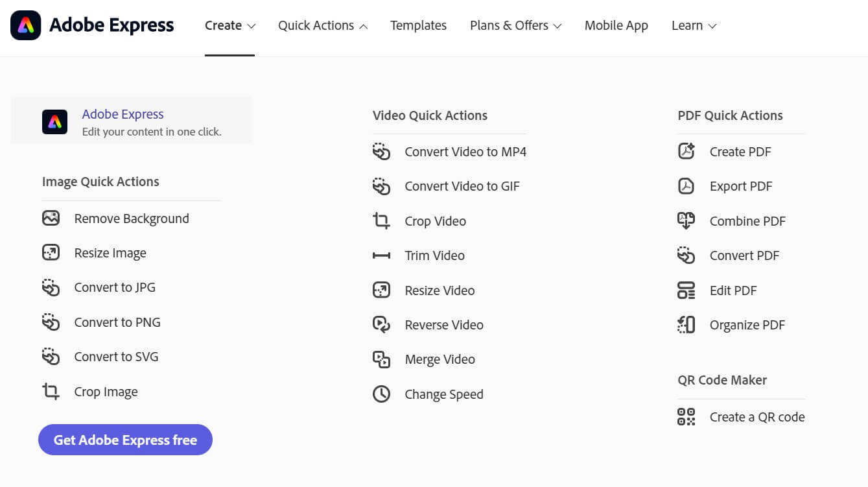Click the Resize Image icon
Viewport: 868px width, 487px height.
point(51,253)
